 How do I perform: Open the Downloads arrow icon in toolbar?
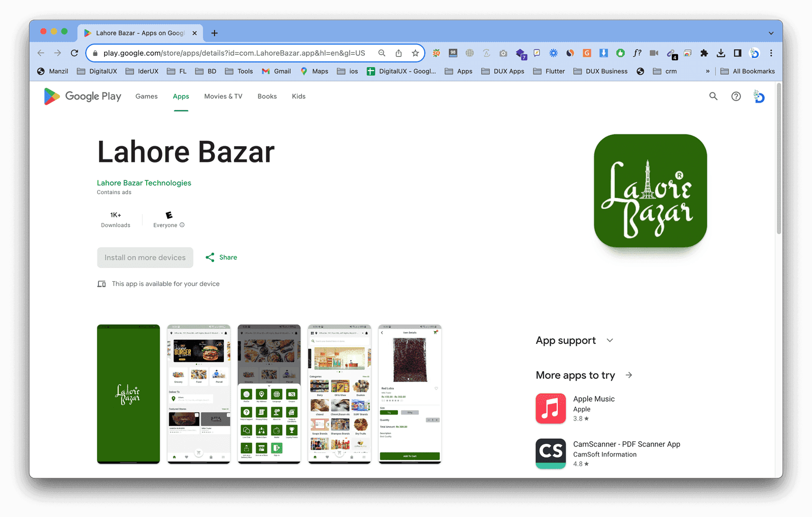click(721, 53)
